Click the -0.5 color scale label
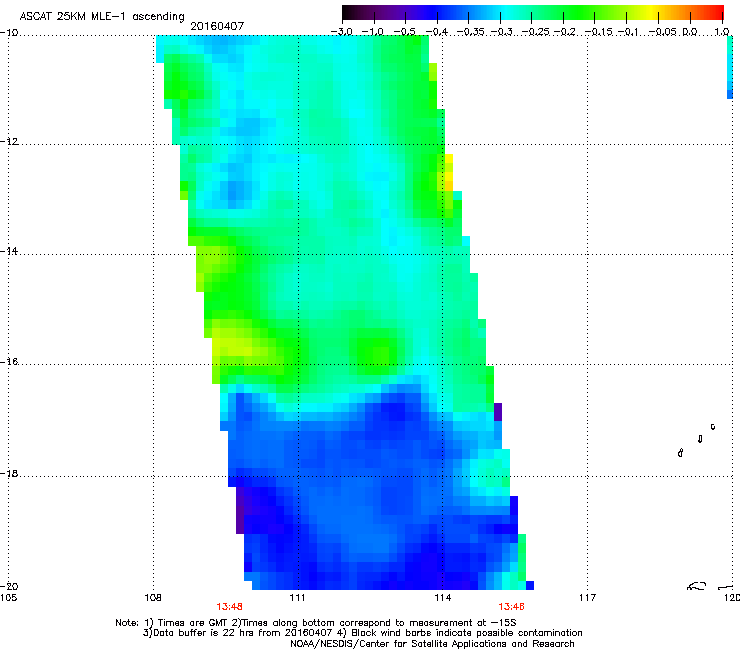740x650 pixels. 404,32
